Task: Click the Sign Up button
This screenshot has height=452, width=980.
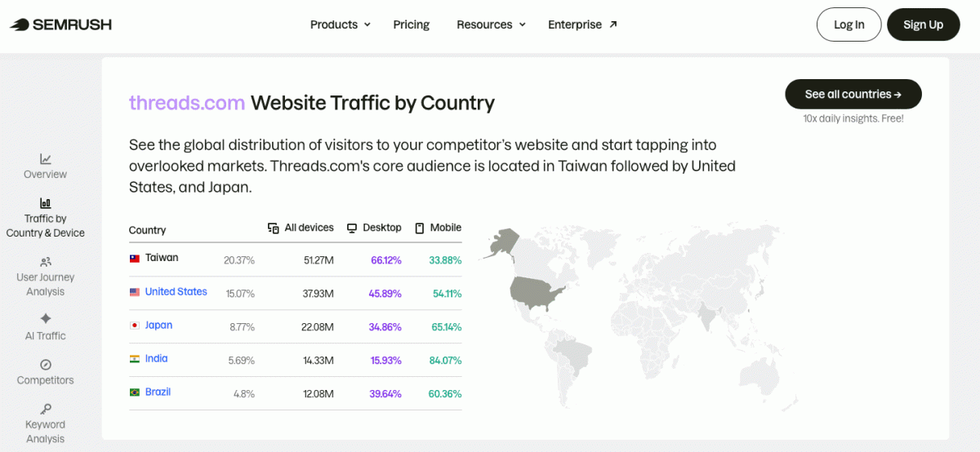Action: click(923, 24)
